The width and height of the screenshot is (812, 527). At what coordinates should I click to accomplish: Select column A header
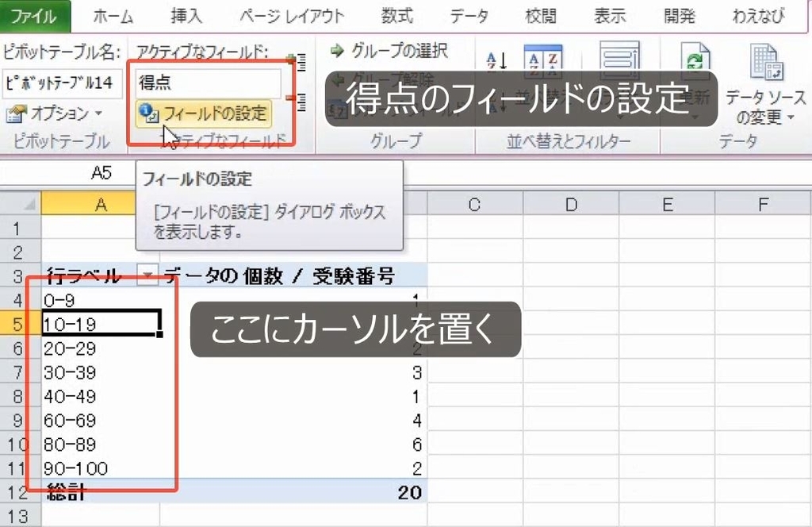pyautogui.click(x=89, y=204)
